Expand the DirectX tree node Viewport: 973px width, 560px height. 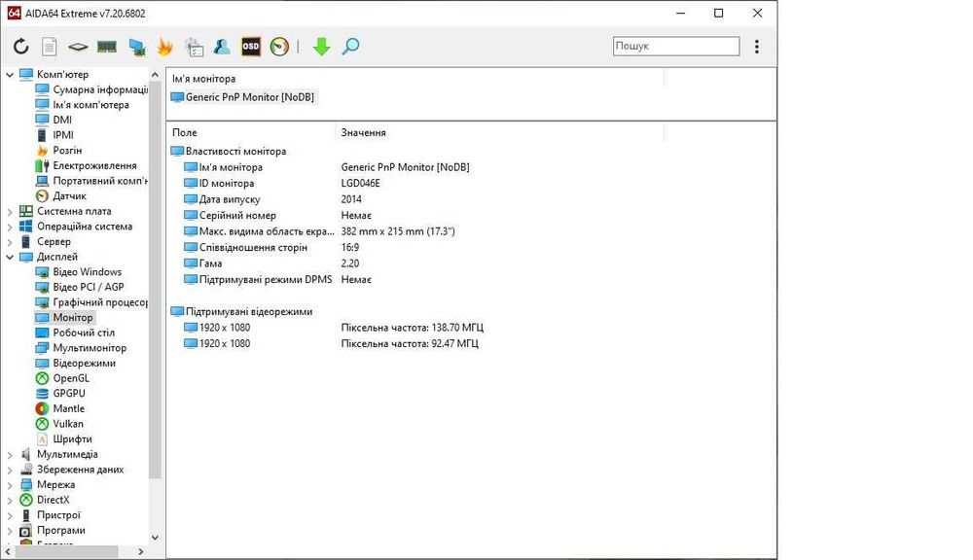[x=10, y=501]
